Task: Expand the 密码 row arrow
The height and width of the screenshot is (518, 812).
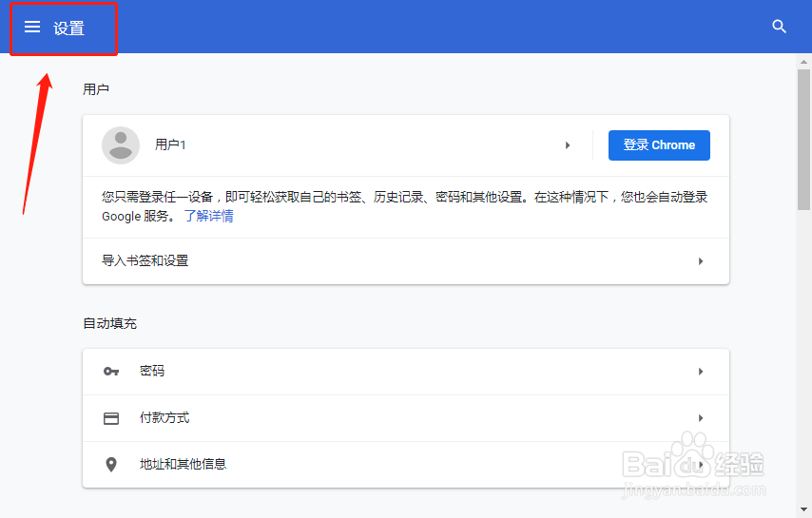Action: 701,372
